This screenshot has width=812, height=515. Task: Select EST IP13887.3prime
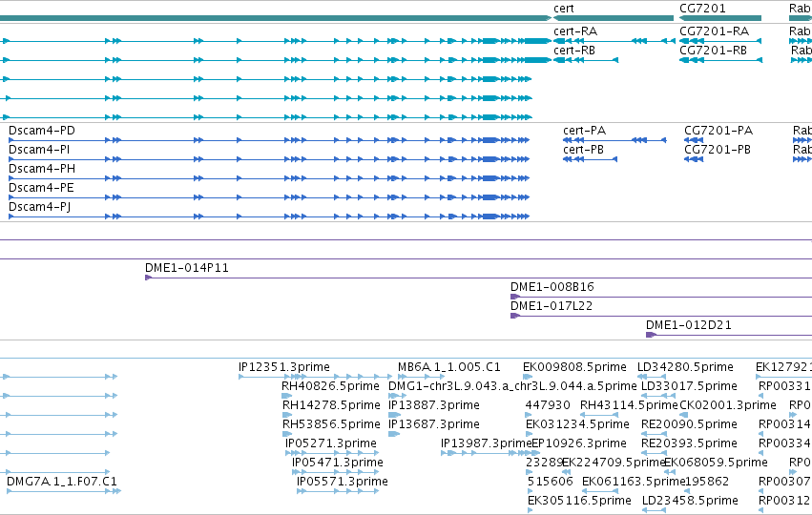click(x=434, y=405)
